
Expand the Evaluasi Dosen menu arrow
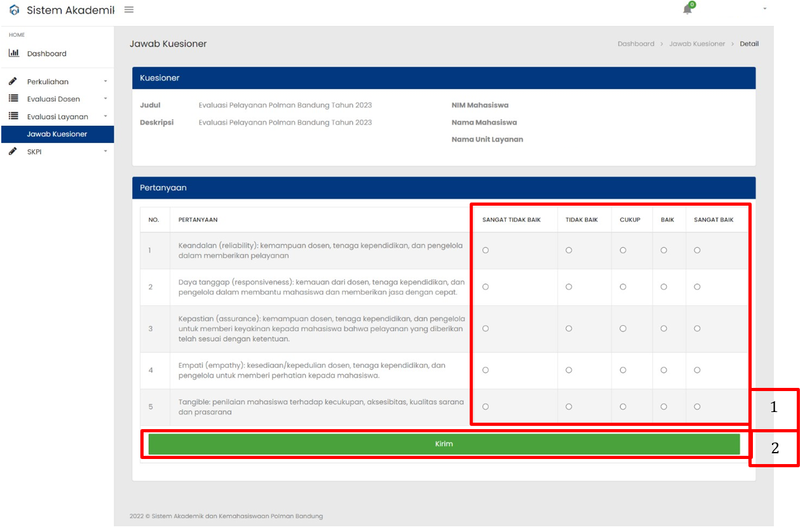coord(105,99)
